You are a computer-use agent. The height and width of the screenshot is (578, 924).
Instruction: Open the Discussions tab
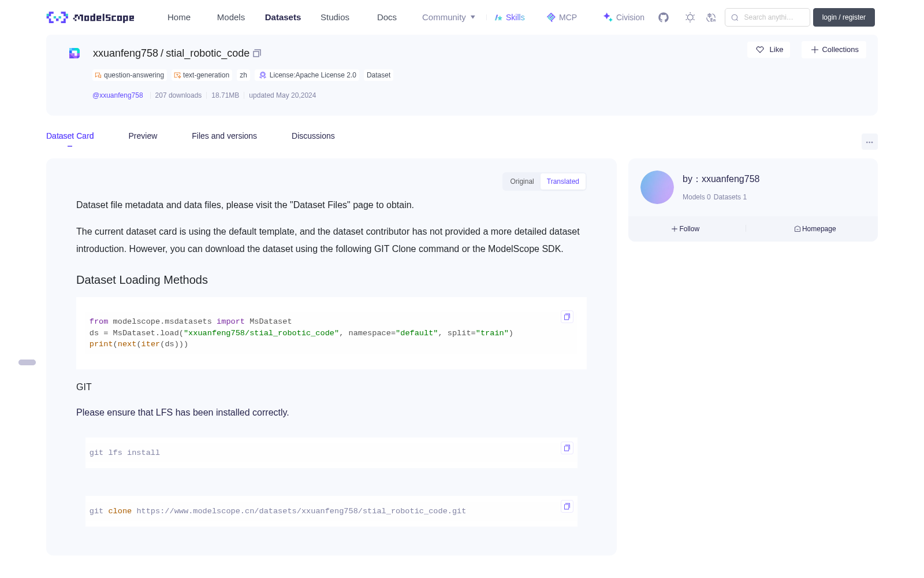[313, 136]
